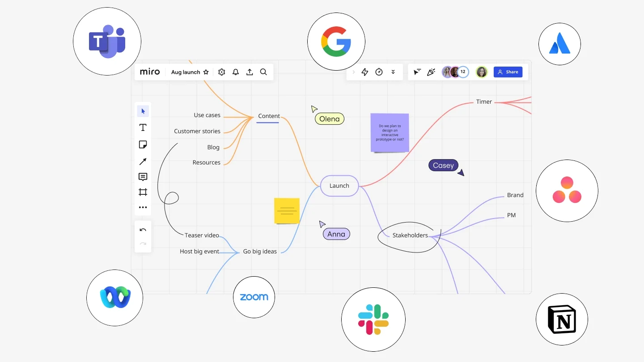Click the party popper reactions icon
This screenshot has width=644, height=362.
click(x=431, y=72)
